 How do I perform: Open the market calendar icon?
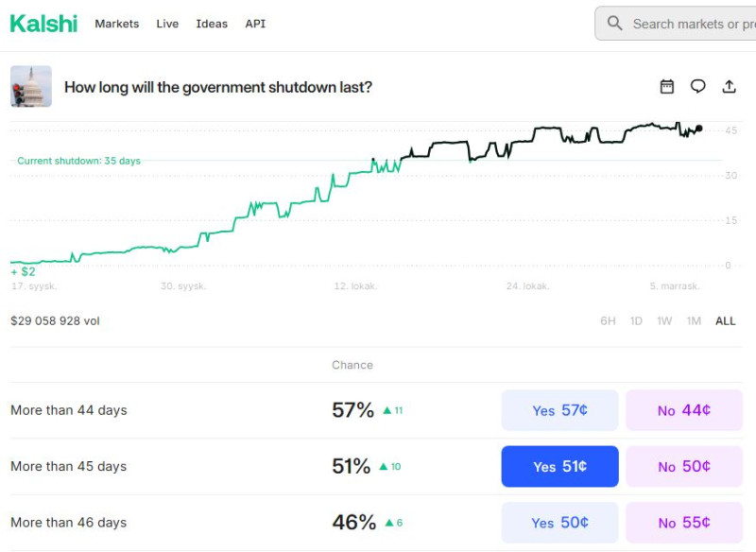coord(666,86)
